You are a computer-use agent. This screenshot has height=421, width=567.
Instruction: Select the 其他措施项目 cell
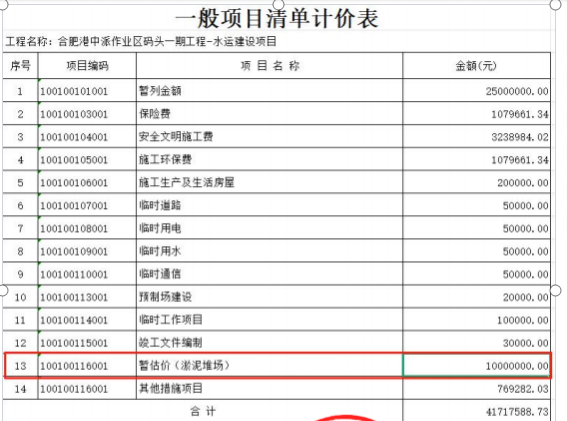tap(269, 388)
